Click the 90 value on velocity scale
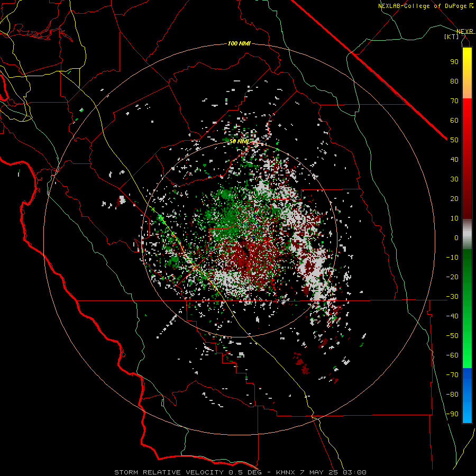The width and height of the screenshot is (476, 476). (454, 62)
